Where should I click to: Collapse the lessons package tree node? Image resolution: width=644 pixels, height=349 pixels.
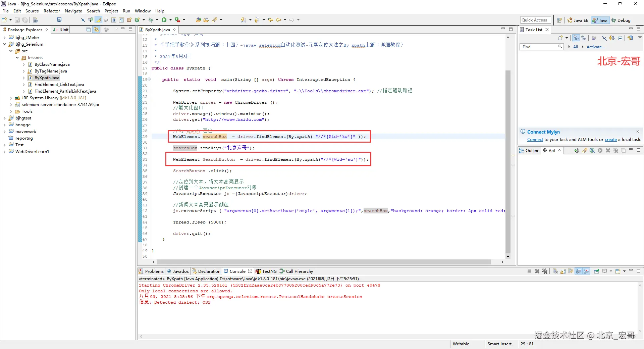pyautogui.click(x=17, y=58)
